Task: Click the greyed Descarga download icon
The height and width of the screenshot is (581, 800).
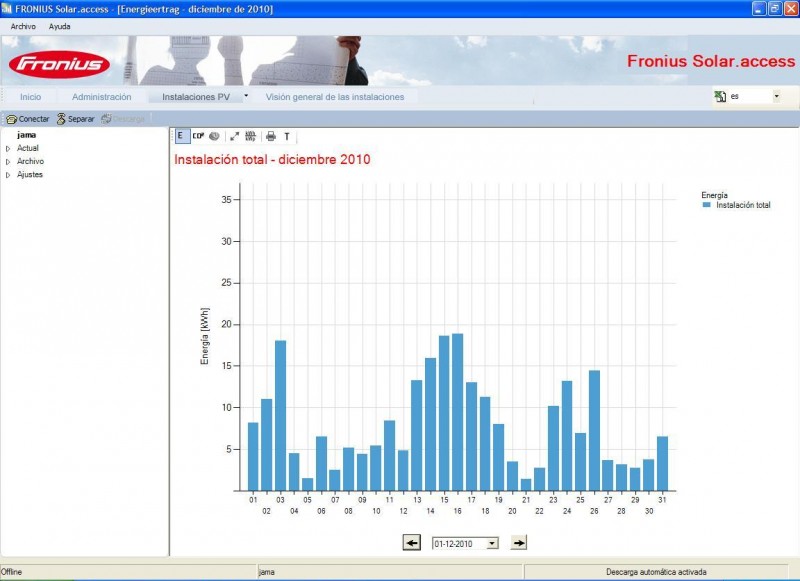Action: 106,119
